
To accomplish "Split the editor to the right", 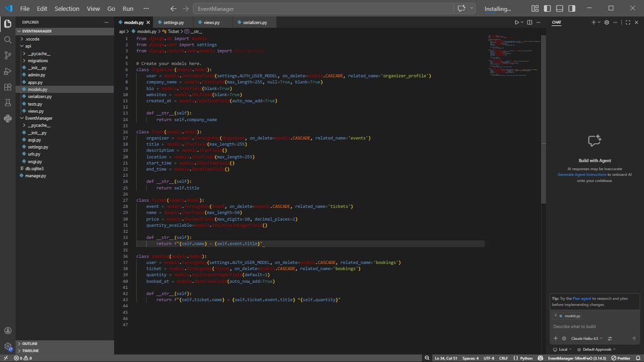I will pyautogui.click(x=530, y=23).
